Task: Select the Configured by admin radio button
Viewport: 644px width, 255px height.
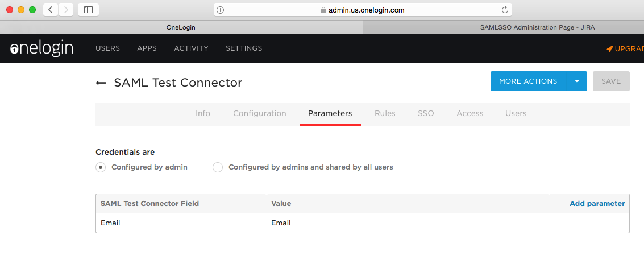Action: pyautogui.click(x=101, y=167)
